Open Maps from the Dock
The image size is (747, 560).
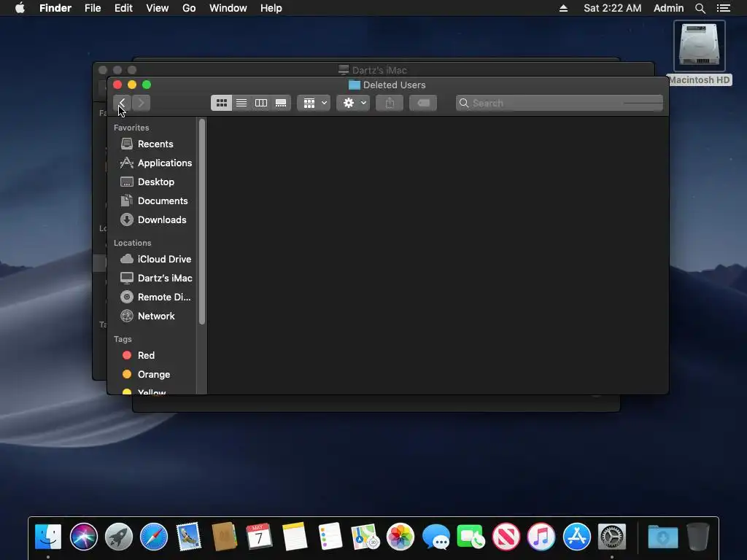[365, 537]
